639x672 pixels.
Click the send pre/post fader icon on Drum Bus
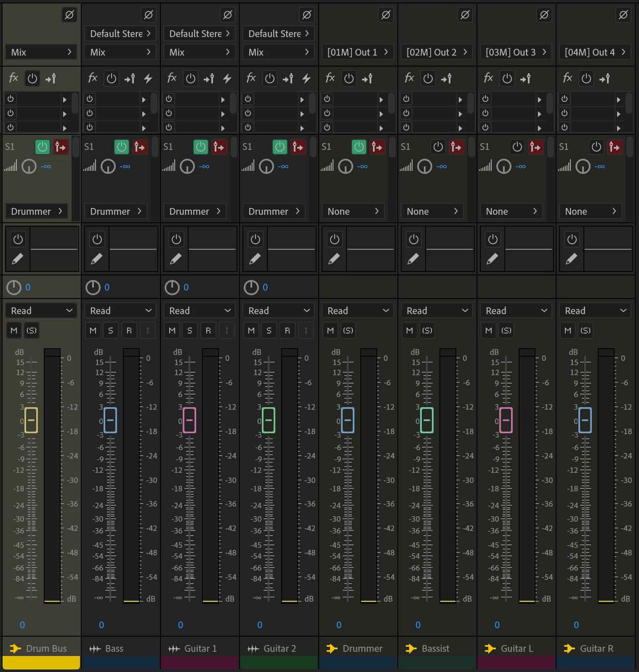click(61, 147)
